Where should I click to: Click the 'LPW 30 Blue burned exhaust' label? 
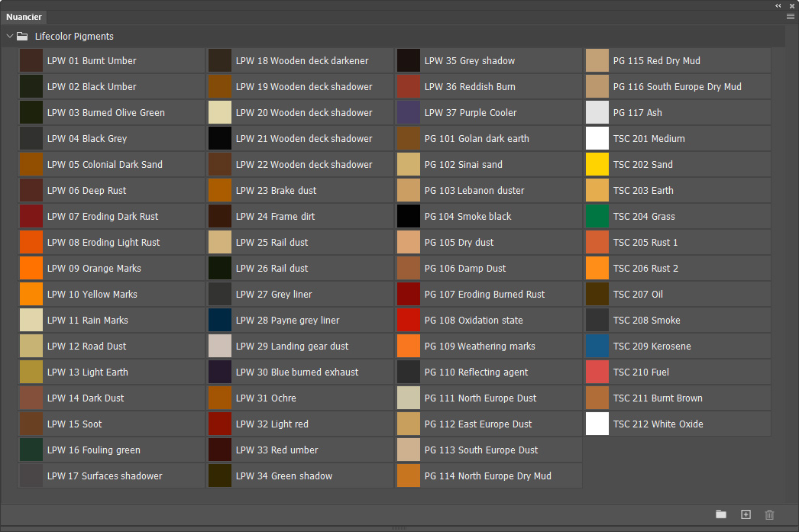[297, 372]
